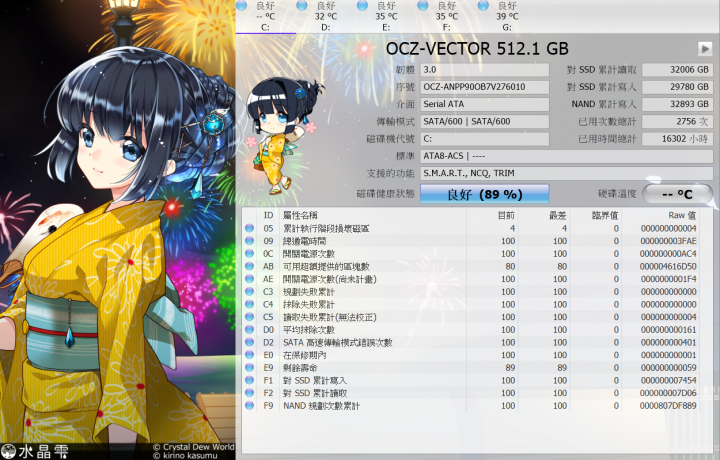Viewport: 720px width, 460px height.
Task: Click the blue status icon for attribute 09
Action: (x=249, y=241)
